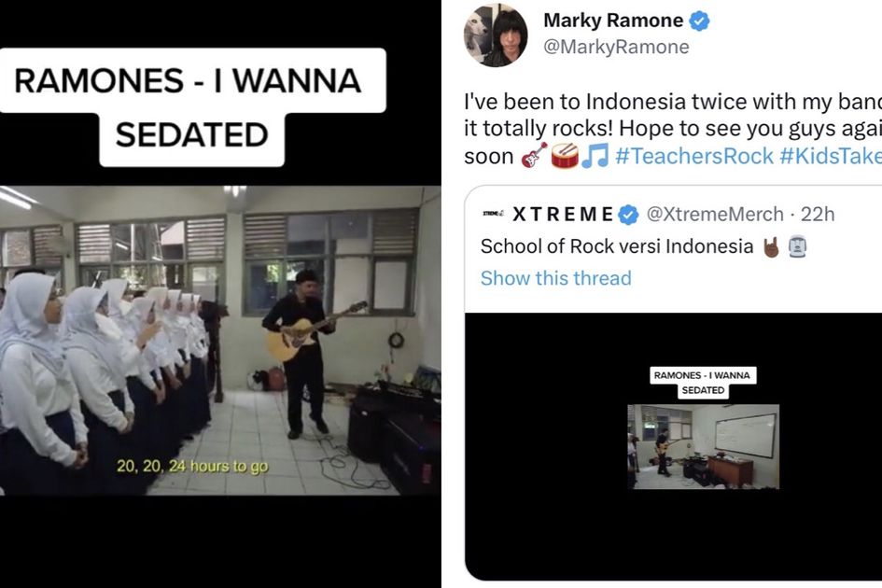The height and width of the screenshot is (588, 882).
Task: Click the 22h timestamp on quoted tweet
Action: click(818, 215)
